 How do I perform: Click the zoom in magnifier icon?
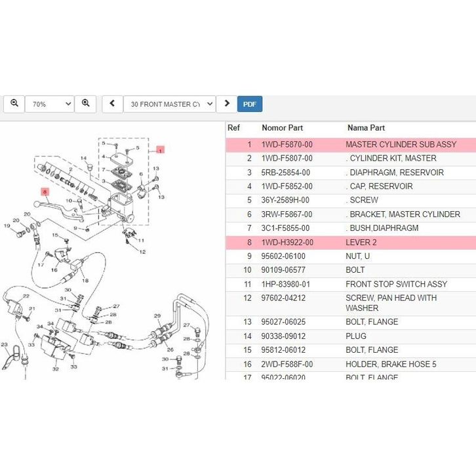[85, 104]
